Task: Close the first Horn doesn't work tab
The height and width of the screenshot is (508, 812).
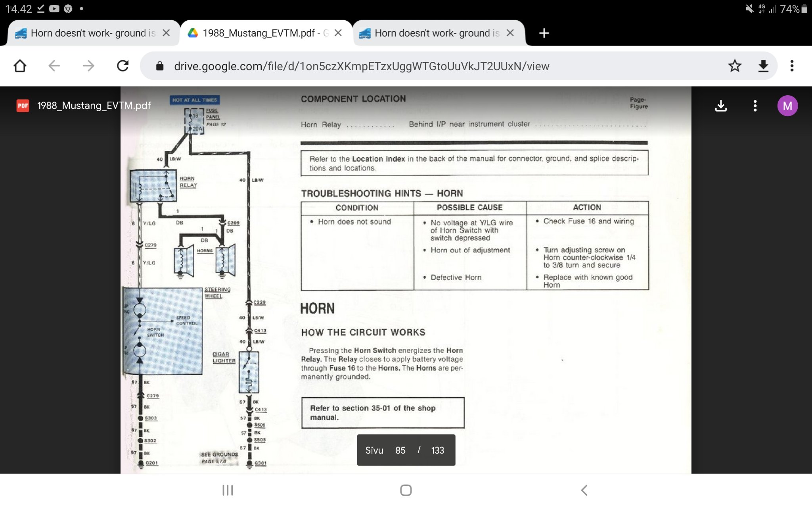Action: click(167, 33)
